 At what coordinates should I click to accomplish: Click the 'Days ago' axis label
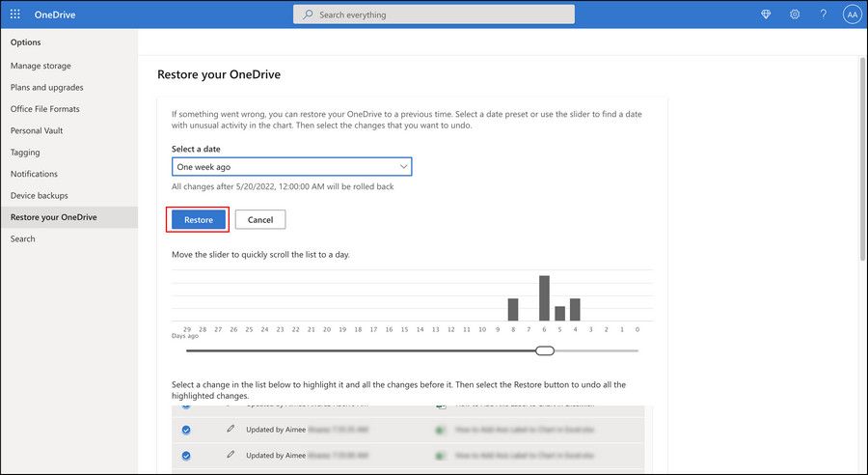coord(185,336)
